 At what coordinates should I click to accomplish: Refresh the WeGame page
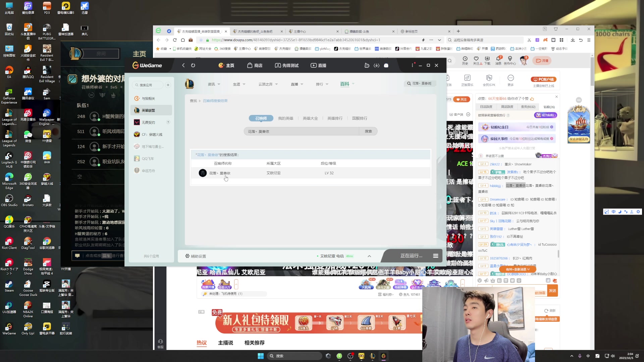tap(193, 65)
